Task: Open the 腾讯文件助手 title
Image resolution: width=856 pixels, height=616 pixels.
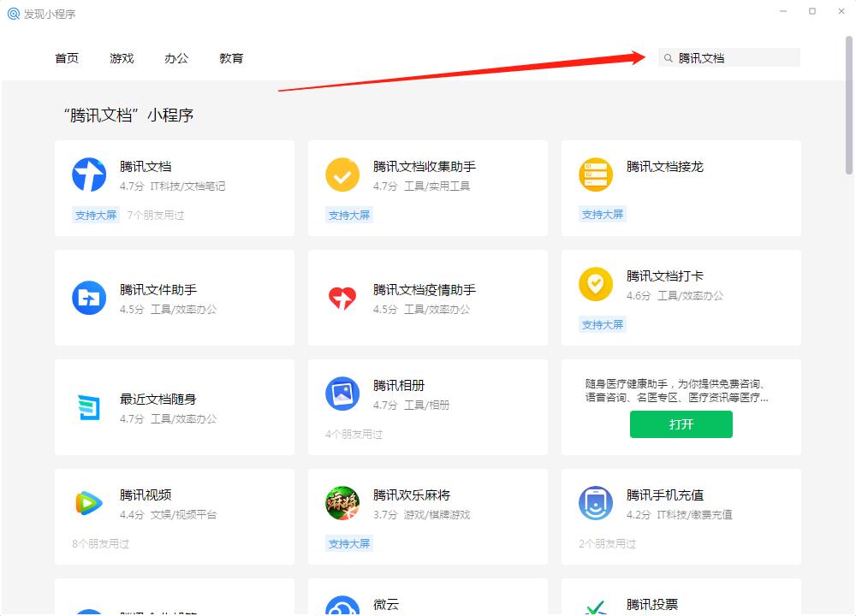Action: click(158, 290)
